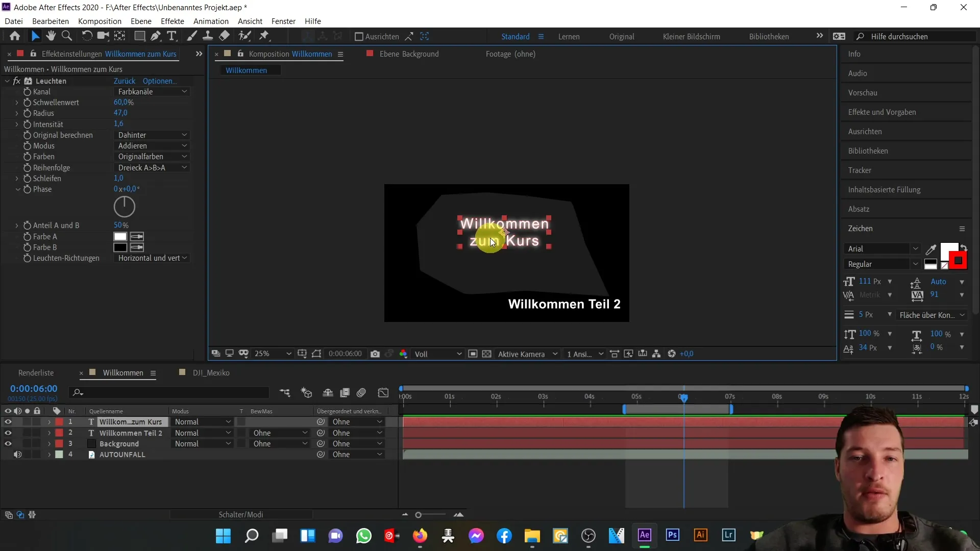
Task: Toggle Ausrichten snapping checkbox
Action: click(x=359, y=37)
